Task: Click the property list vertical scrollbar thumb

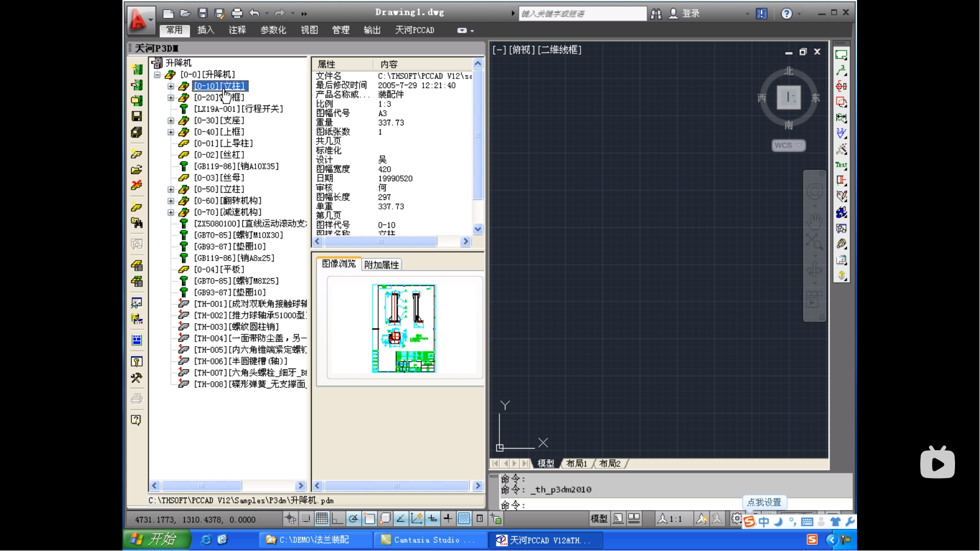Action: 478,135
